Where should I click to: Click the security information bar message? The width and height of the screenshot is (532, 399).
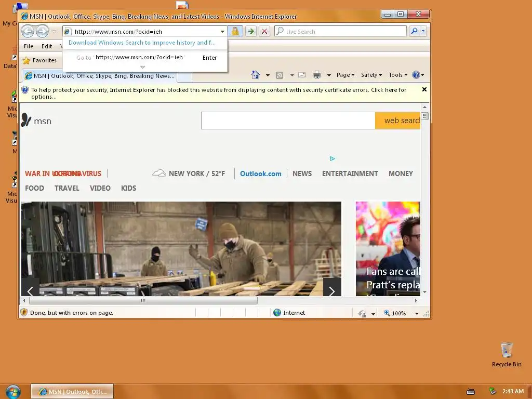pyautogui.click(x=219, y=93)
